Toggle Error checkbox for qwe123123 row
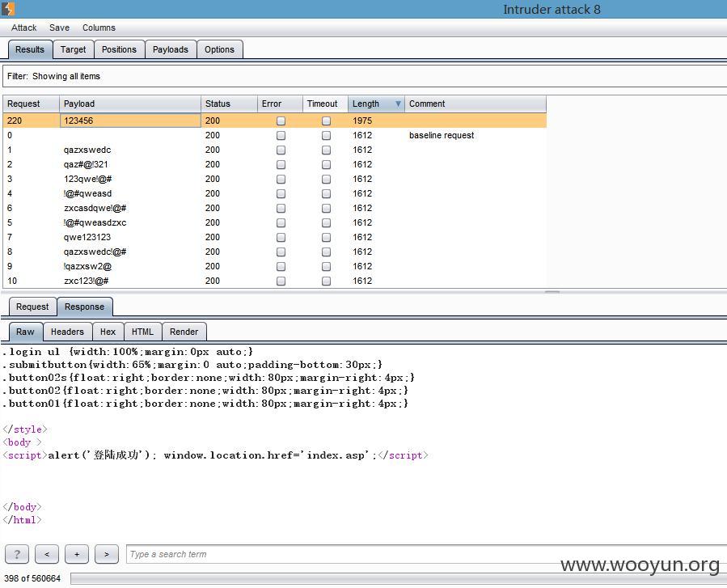 pyautogui.click(x=281, y=238)
